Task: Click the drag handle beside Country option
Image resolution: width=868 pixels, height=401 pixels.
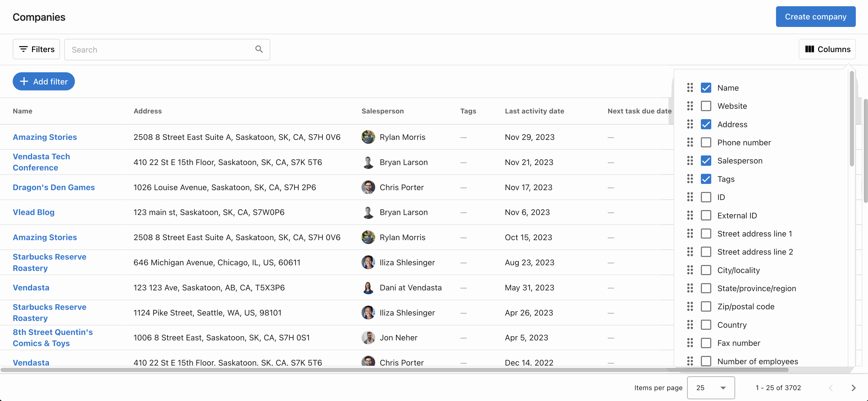Action: (690, 325)
